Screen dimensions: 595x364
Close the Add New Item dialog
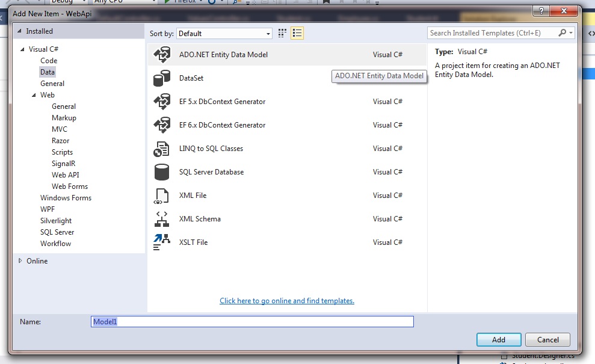564,11
